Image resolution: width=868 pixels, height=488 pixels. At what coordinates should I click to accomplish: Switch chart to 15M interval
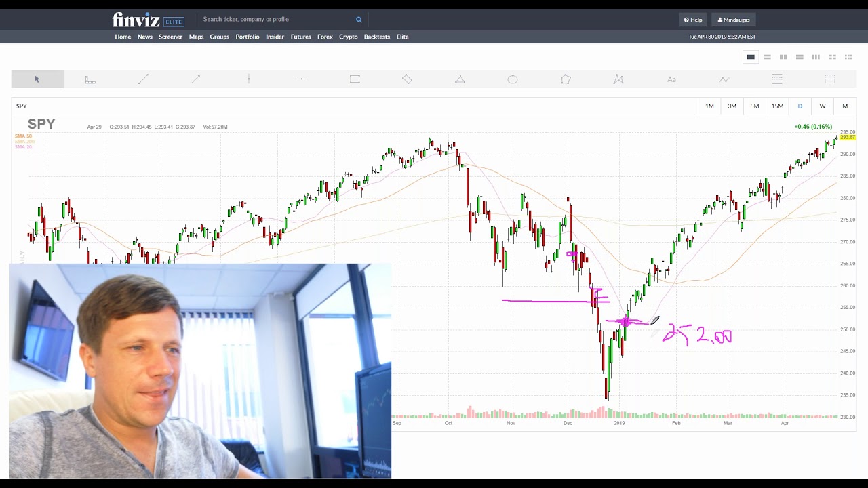point(777,106)
